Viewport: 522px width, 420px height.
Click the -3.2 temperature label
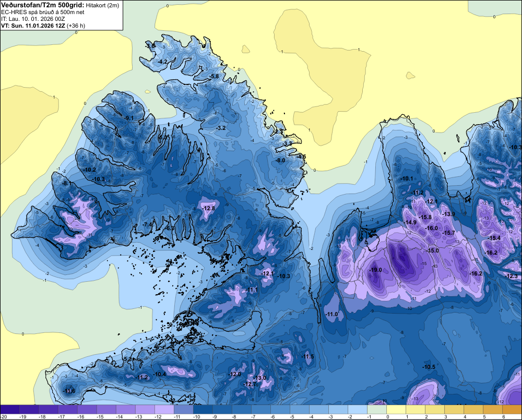click(221, 128)
